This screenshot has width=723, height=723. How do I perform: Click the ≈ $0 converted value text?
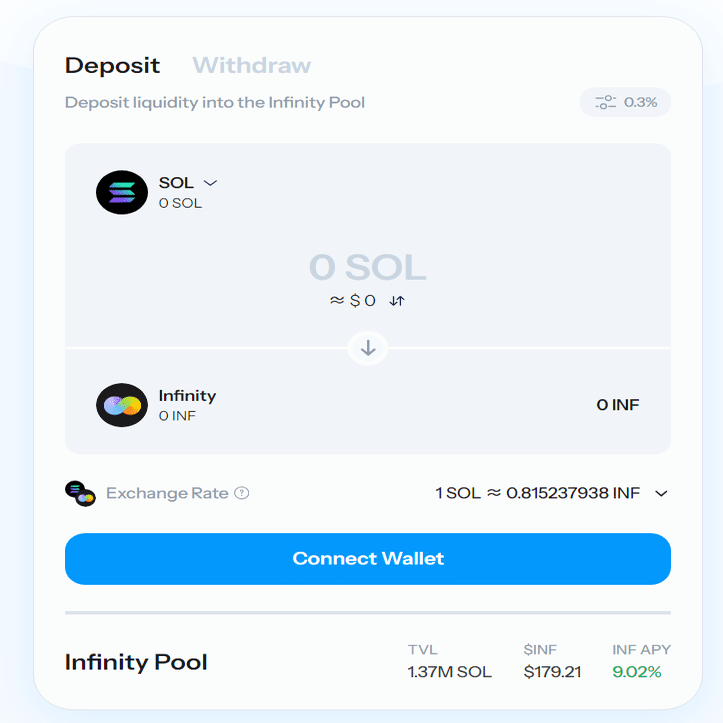pos(353,301)
